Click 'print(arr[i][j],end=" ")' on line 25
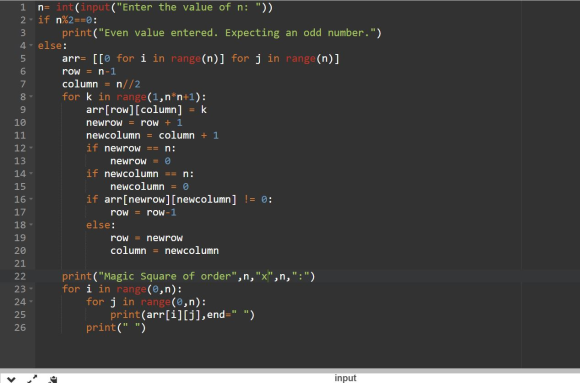Image resolution: width=580 pixels, height=383 pixels. 183,315
